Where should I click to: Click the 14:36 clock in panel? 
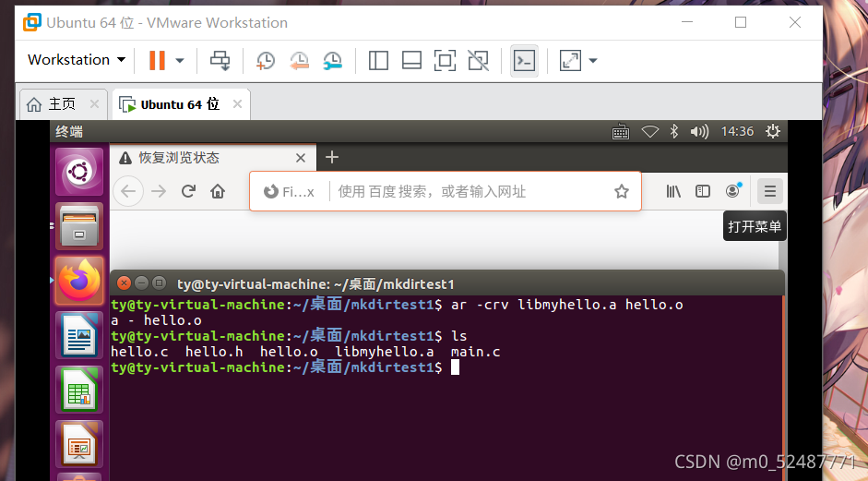[737, 131]
